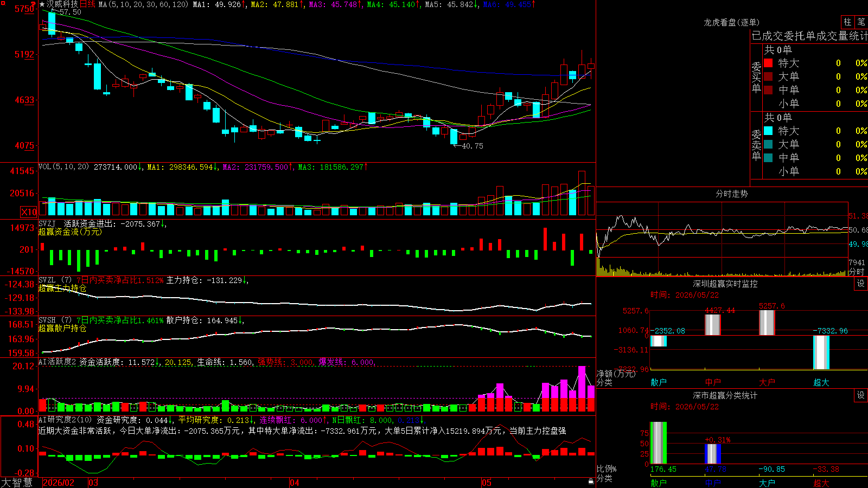
Task: Click the 中单 swatch under 委卖单
Action: point(768,158)
